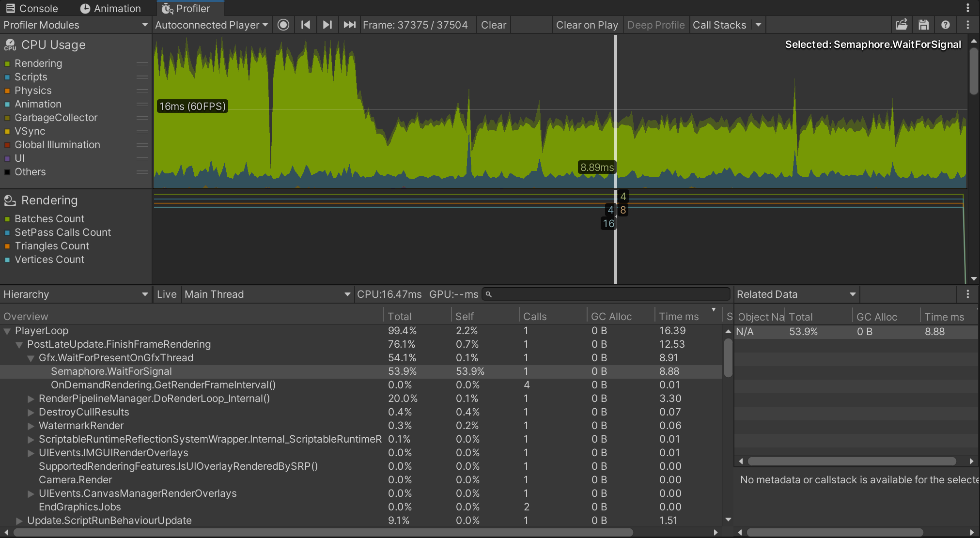This screenshot has width=980, height=538.
Task: Toggle the GarbageCollector category
Action: click(7, 118)
